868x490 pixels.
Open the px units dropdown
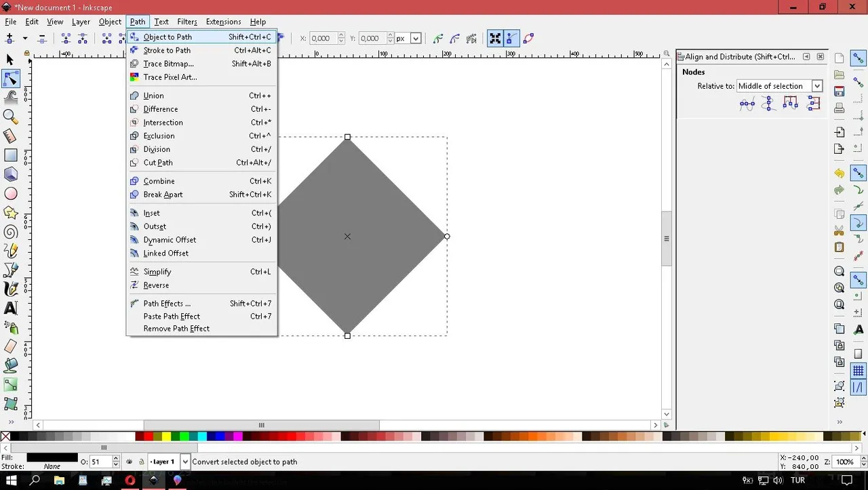tap(409, 39)
